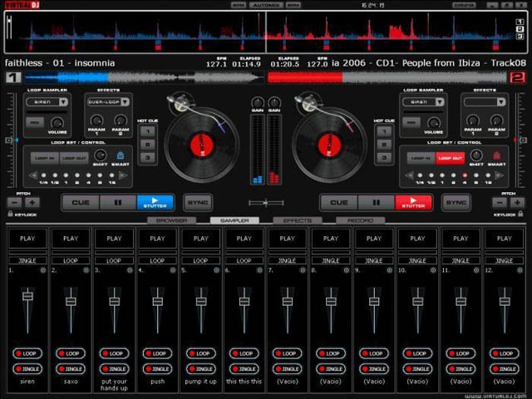Open the empty effects dropdown on deck 2
532x399 pixels.
[500, 101]
